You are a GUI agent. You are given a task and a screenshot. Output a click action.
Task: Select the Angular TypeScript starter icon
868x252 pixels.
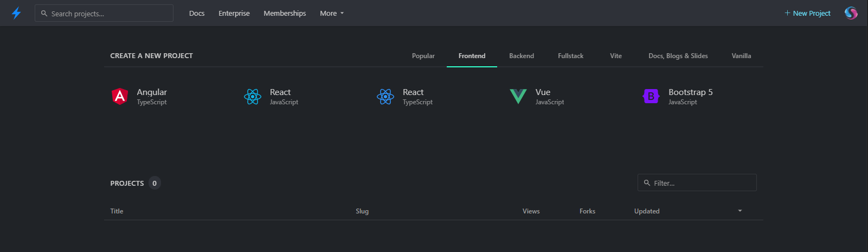pyautogui.click(x=120, y=96)
